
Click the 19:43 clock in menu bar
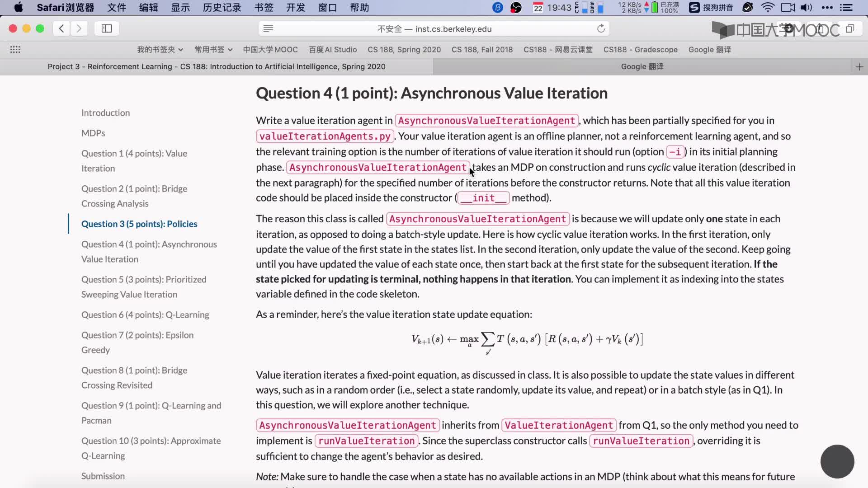[x=559, y=7]
